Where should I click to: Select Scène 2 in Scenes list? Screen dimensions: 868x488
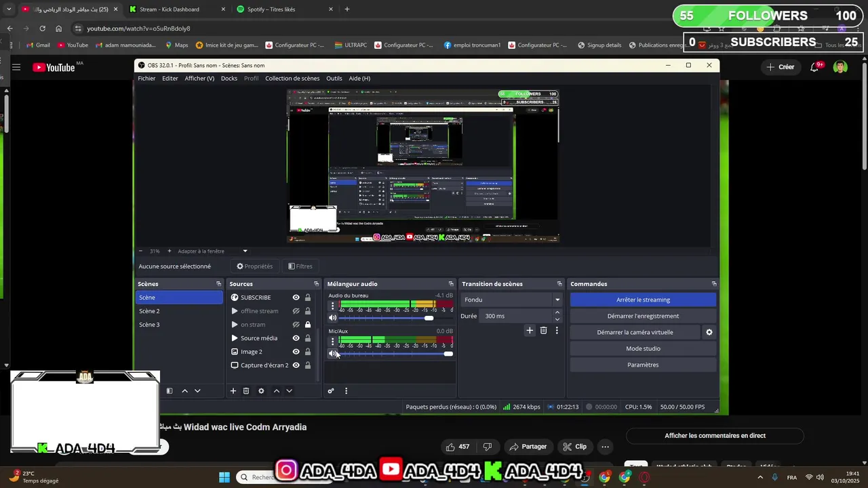click(x=179, y=311)
